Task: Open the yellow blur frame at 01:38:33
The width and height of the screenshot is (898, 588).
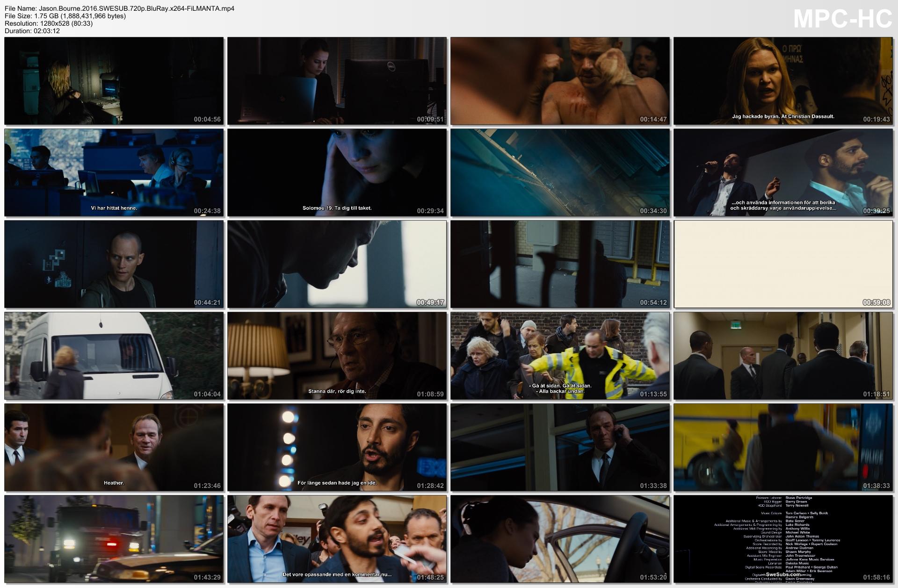Action: [783, 447]
